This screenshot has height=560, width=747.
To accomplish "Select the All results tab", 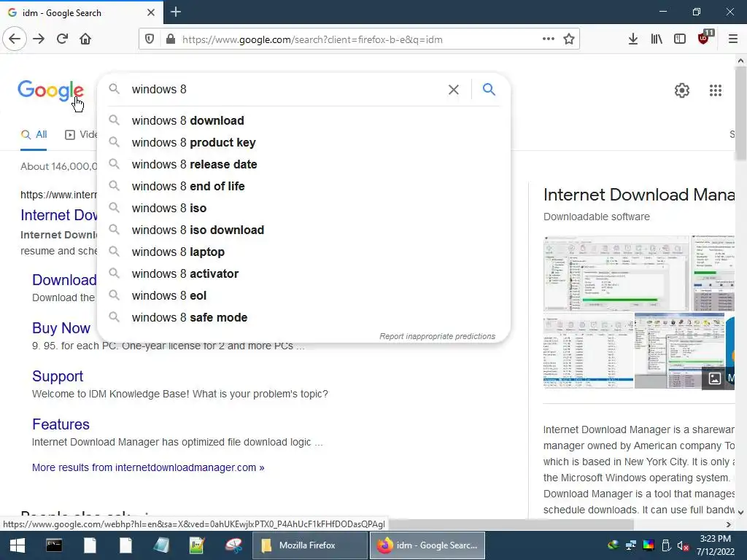I will [x=34, y=135].
